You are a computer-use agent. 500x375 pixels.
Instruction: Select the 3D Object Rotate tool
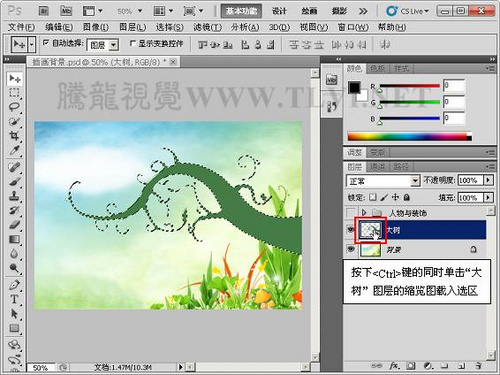point(14,345)
